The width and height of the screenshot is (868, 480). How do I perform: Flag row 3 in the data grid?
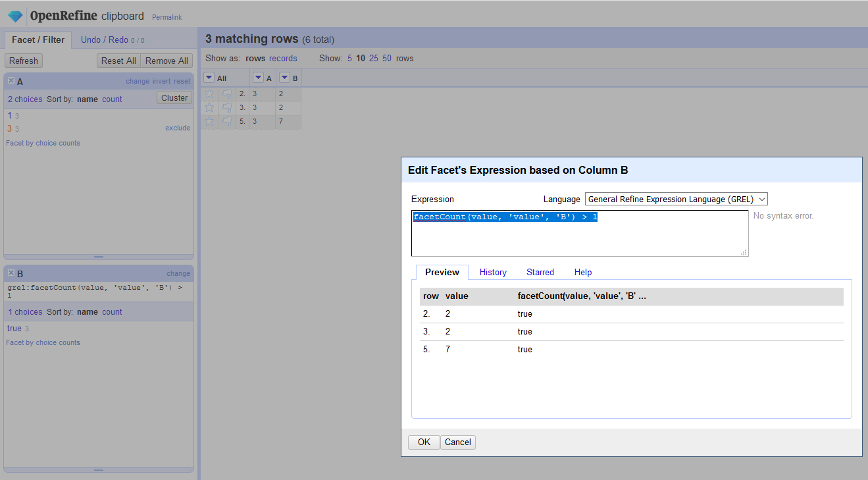click(227, 107)
